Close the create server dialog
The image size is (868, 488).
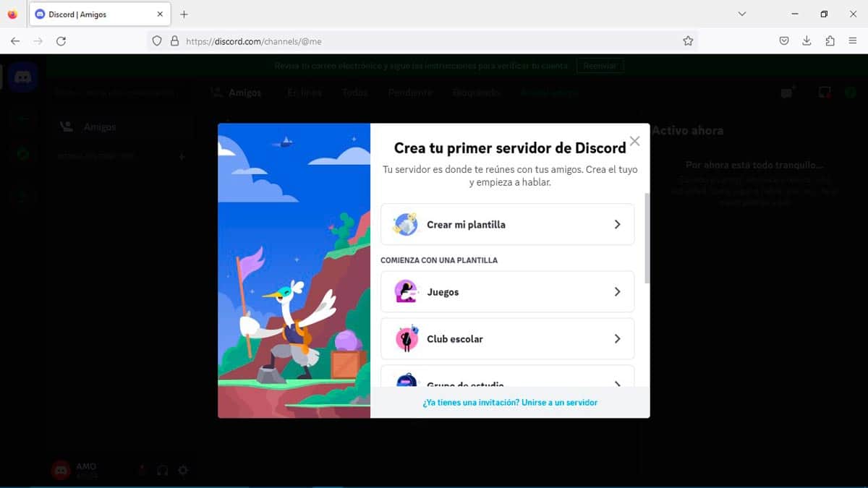click(634, 142)
